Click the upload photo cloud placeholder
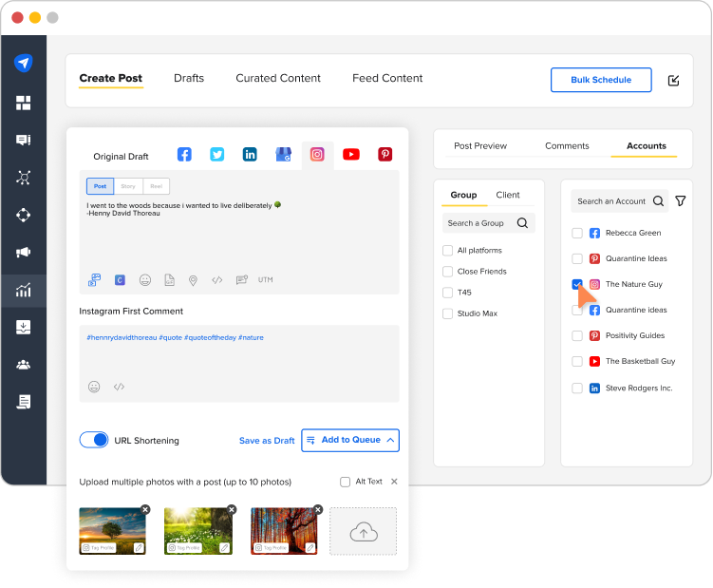Image resolution: width=713 pixels, height=588 pixels. tap(363, 531)
